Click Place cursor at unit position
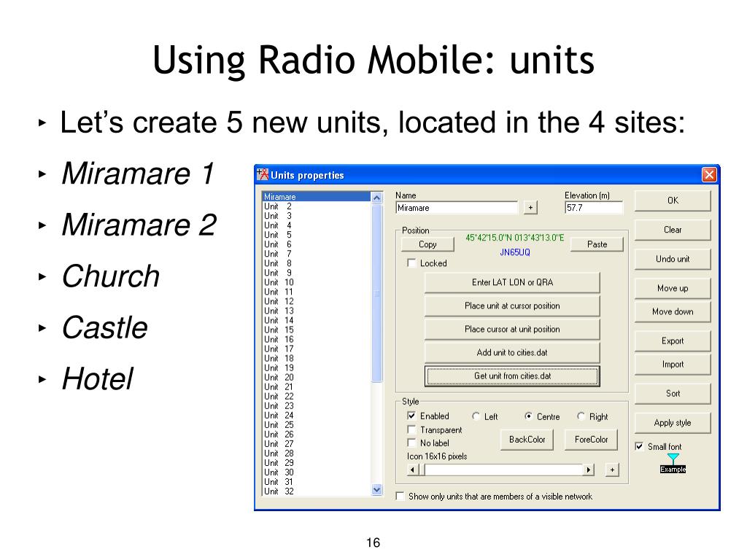747x560 pixels. click(x=512, y=329)
